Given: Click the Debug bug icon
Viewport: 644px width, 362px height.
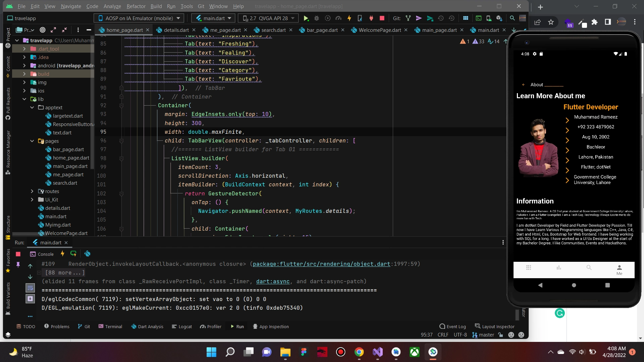Looking at the screenshot, I should tap(316, 18).
